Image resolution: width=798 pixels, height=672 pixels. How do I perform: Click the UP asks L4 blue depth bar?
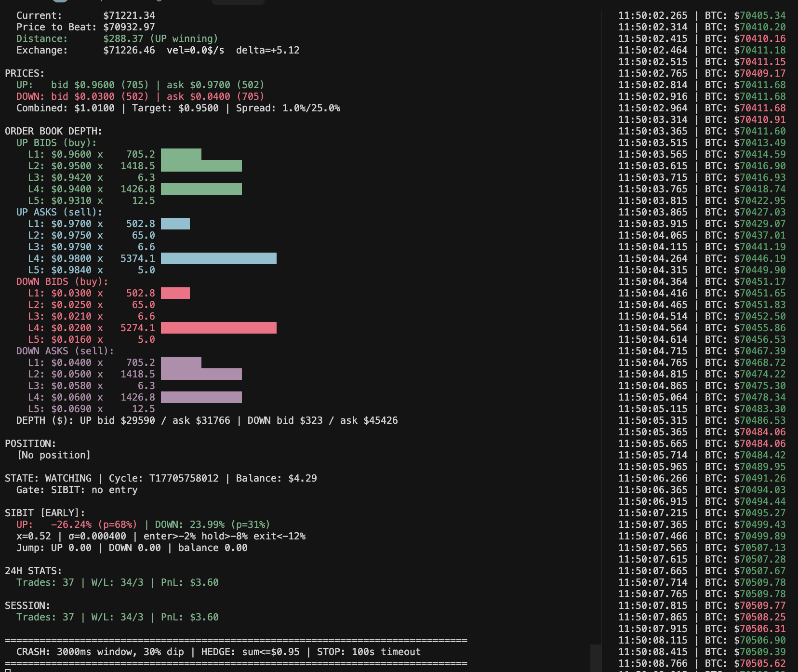tap(218, 258)
